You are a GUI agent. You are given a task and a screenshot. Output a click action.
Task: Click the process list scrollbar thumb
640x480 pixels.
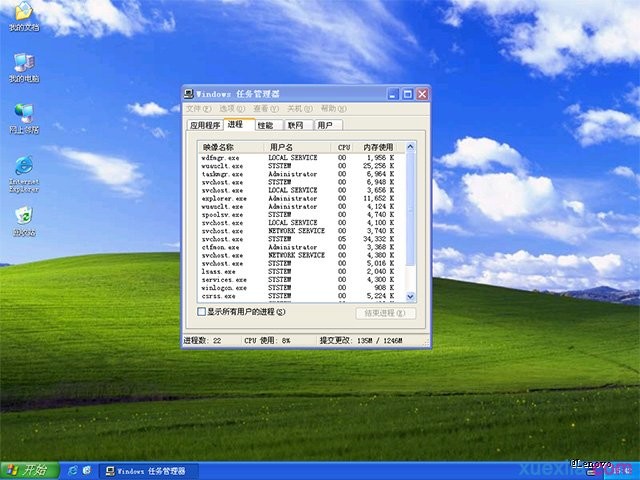[410, 209]
